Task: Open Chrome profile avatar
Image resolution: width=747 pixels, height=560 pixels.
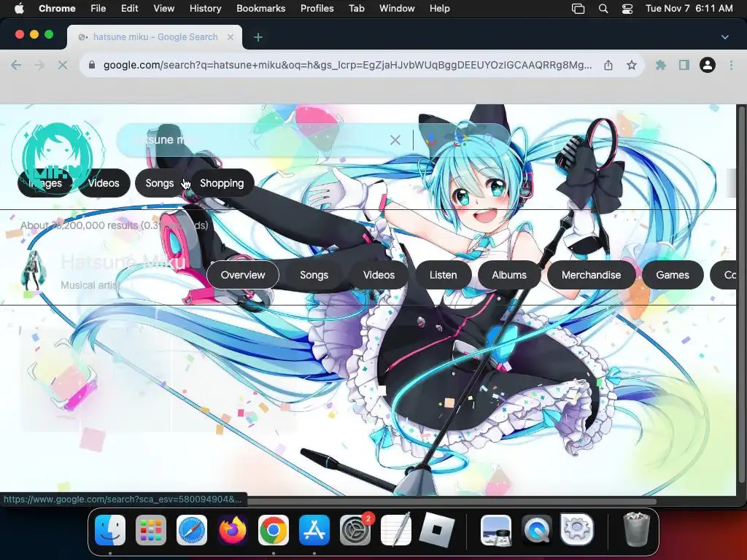Action: (708, 65)
